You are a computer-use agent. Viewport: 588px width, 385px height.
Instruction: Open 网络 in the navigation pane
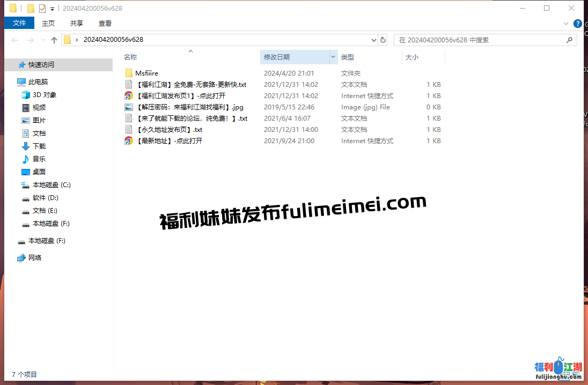click(35, 257)
